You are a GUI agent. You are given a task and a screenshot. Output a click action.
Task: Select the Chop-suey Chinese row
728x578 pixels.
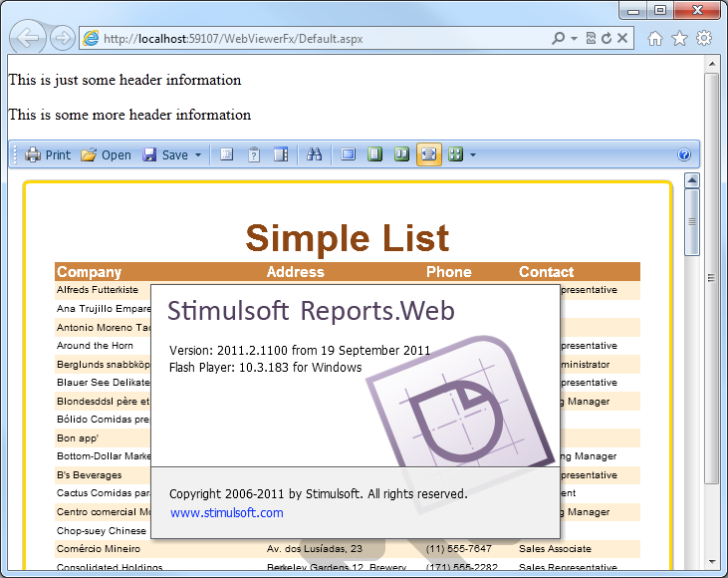pos(102,530)
